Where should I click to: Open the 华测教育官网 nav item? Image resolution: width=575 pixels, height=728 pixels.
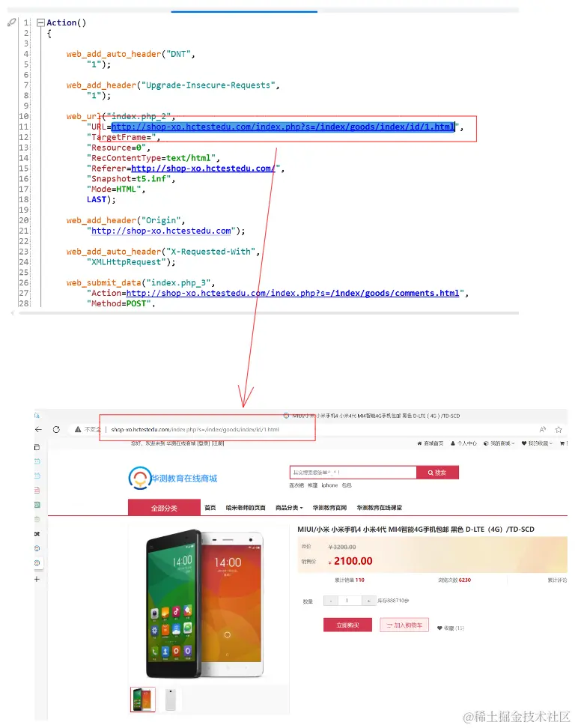point(329,508)
